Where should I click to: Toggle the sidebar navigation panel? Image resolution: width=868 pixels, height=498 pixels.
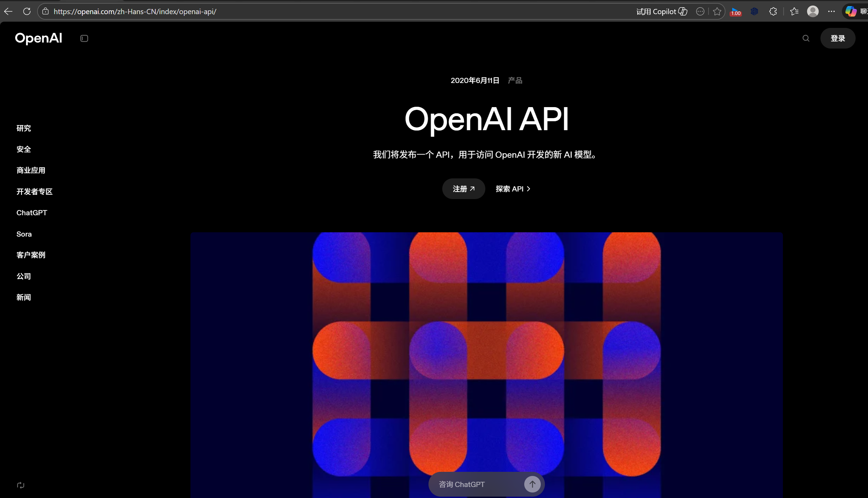click(84, 38)
